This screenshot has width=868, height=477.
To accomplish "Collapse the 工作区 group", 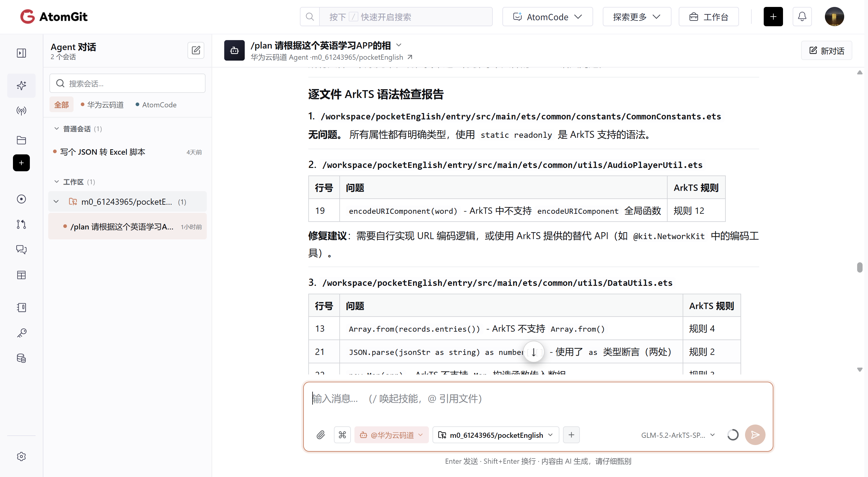I will point(56,182).
